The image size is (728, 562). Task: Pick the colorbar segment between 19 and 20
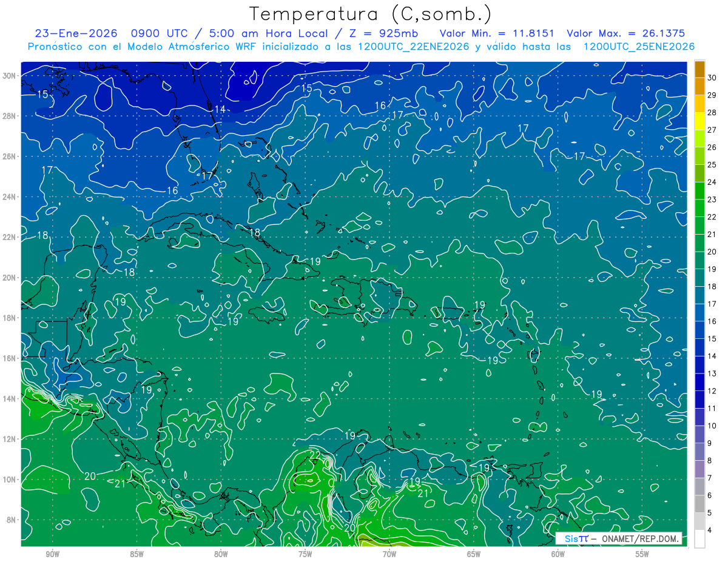coord(699,261)
